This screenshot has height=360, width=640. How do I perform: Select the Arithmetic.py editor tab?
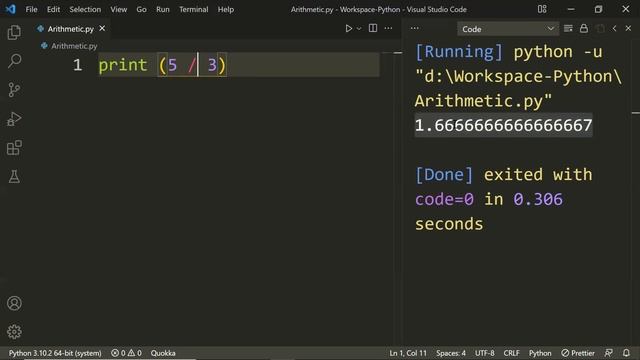71,29
